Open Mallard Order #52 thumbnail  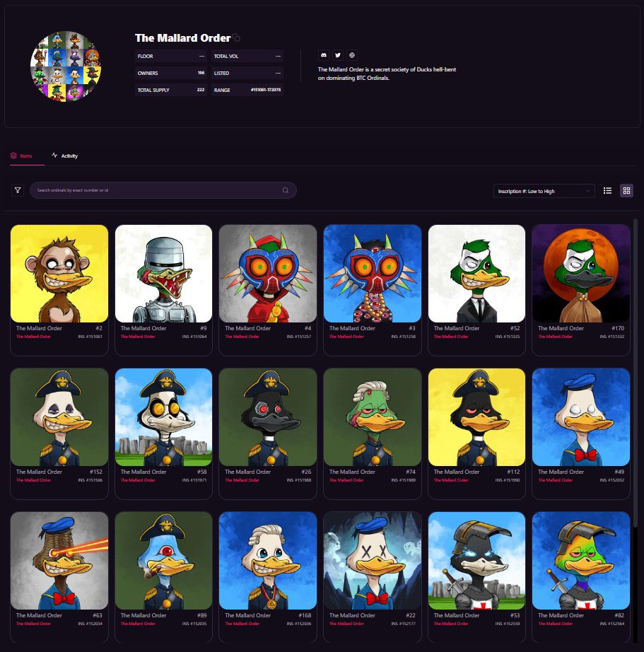point(477,274)
